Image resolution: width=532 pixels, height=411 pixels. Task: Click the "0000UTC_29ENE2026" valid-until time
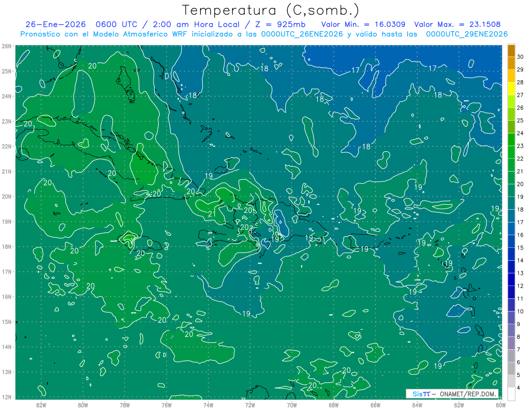(x=467, y=34)
